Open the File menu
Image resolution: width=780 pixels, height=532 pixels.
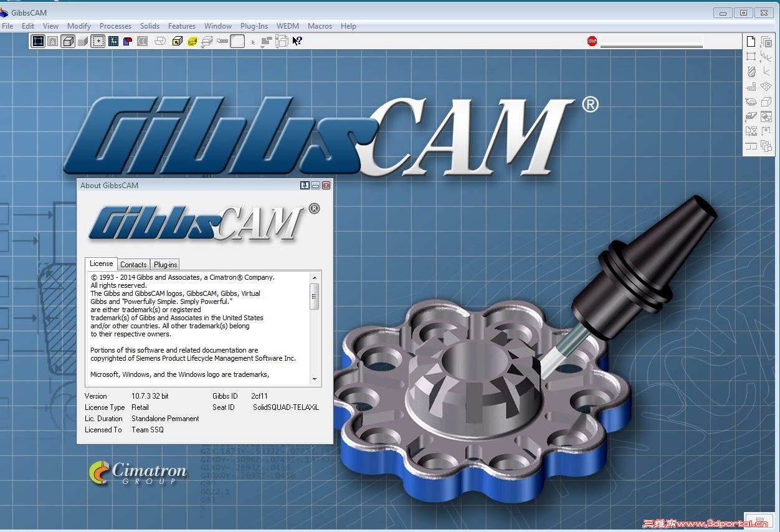pos(7,26)
